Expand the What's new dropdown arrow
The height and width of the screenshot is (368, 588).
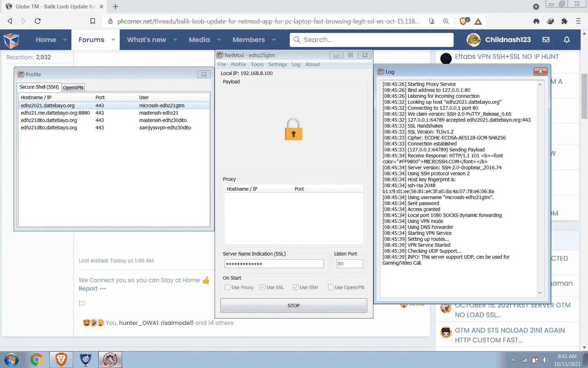click(175, 40)
